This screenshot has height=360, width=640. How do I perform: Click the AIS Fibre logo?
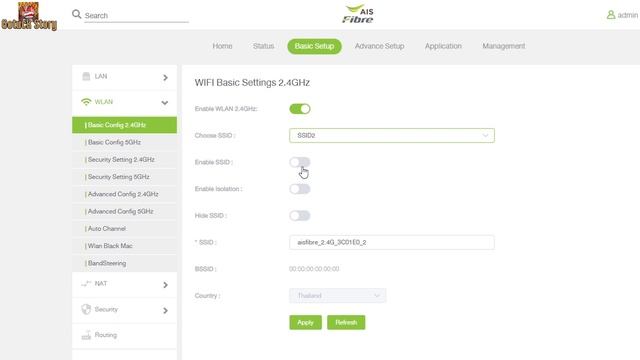click(358, 14)
